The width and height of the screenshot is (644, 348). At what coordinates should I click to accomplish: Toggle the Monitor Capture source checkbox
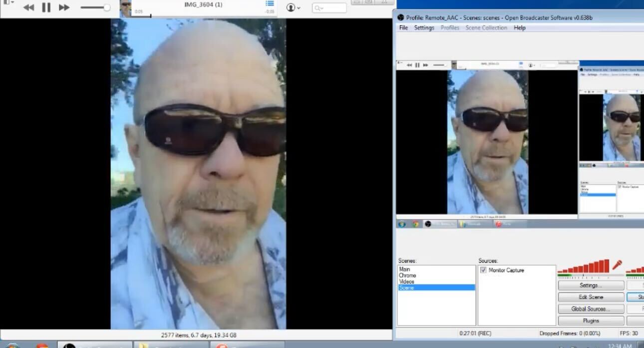click(x=483, y=270)
